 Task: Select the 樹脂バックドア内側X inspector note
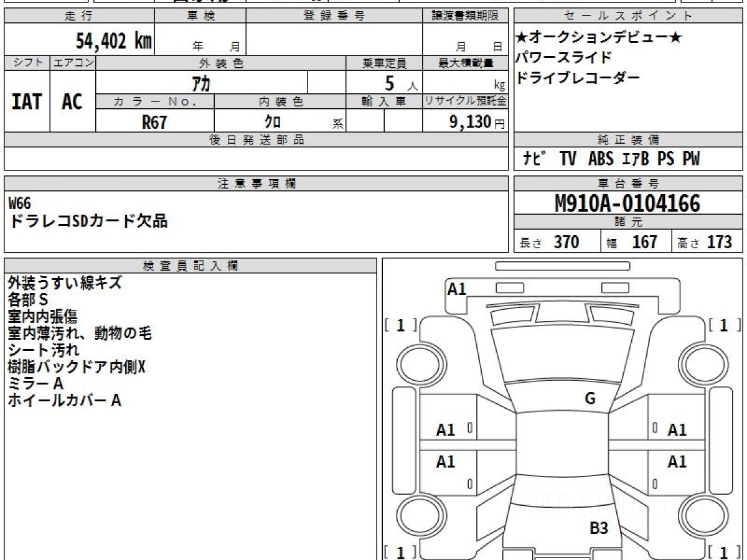(x=77, y=367)
